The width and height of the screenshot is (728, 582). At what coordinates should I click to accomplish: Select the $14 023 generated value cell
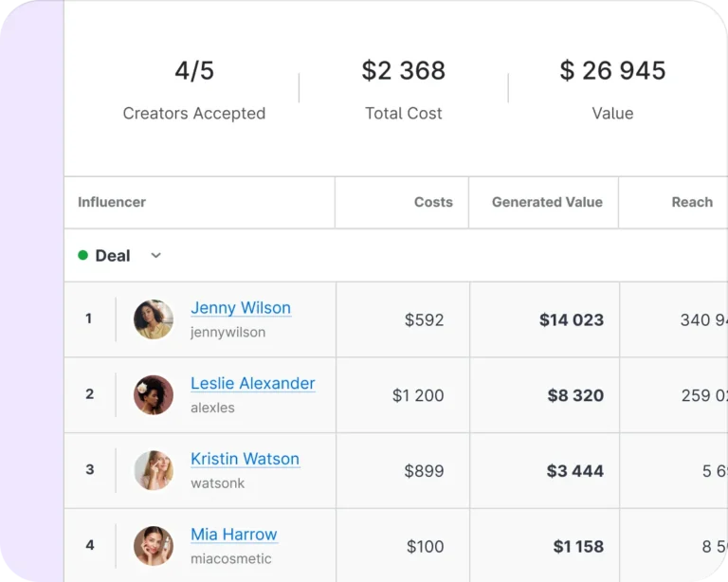544,319
